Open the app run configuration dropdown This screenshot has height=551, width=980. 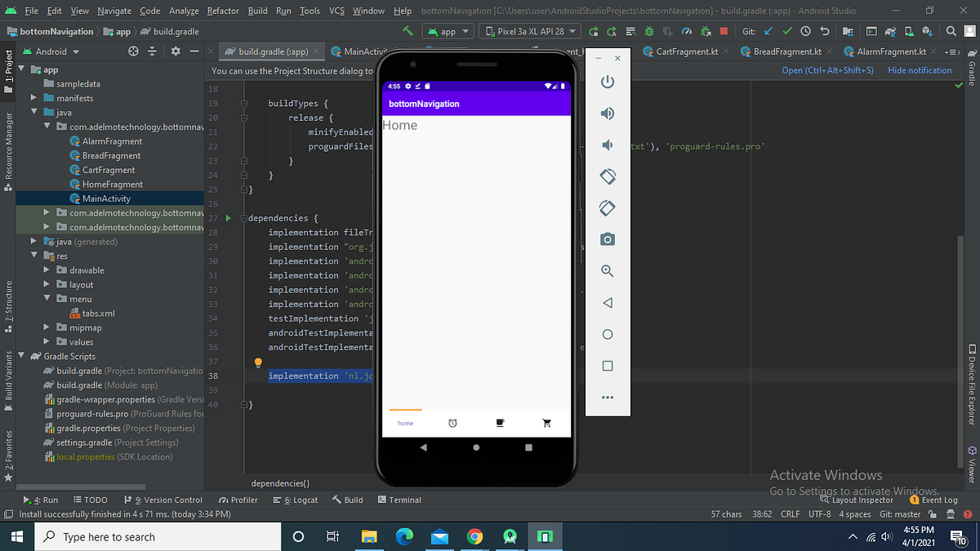pos(448,30)
